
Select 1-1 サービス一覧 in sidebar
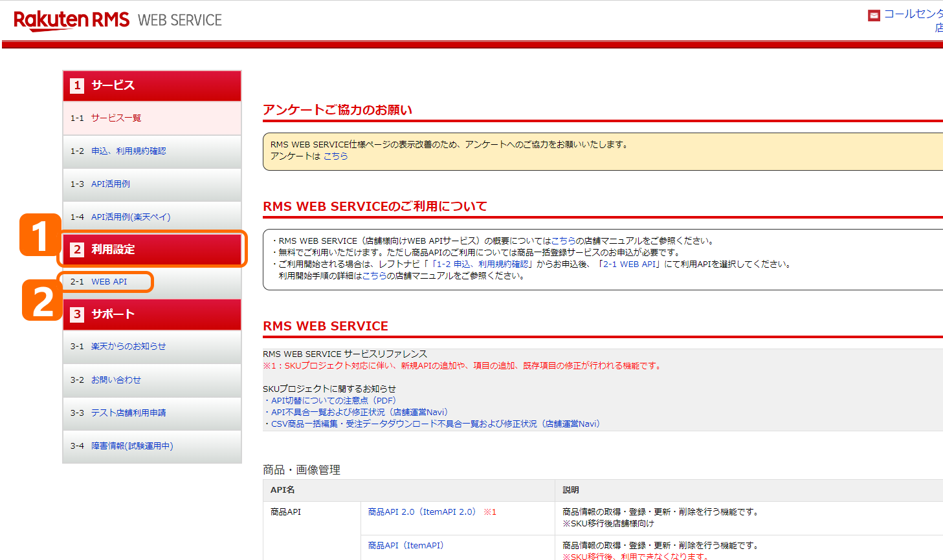click(x=152, y=118)
